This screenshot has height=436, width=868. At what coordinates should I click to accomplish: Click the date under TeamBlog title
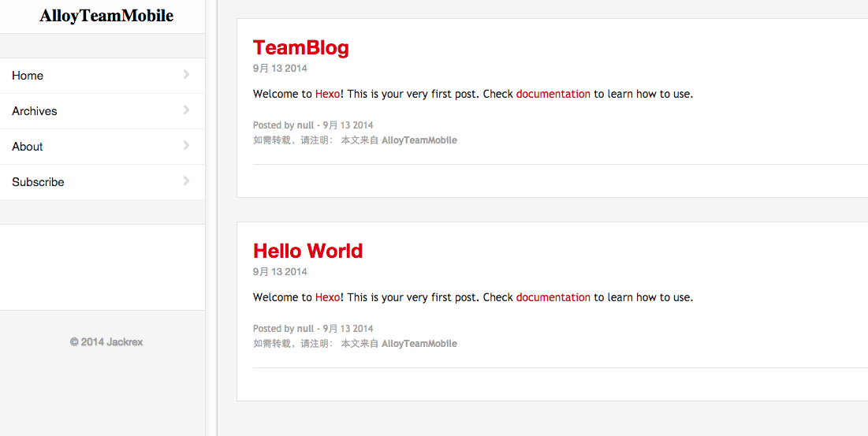tap(280, 69)
